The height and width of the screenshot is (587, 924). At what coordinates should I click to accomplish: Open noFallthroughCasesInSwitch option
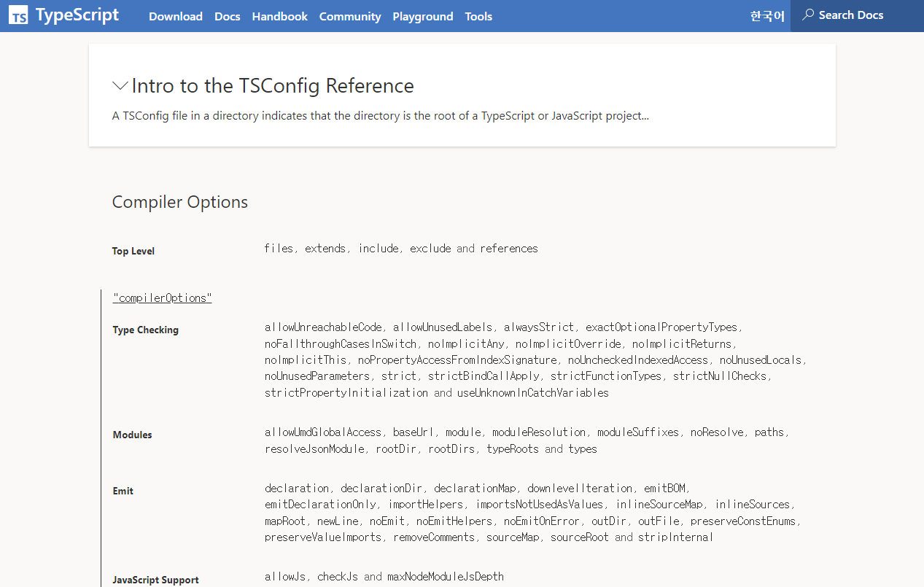[x=341, y=343]
